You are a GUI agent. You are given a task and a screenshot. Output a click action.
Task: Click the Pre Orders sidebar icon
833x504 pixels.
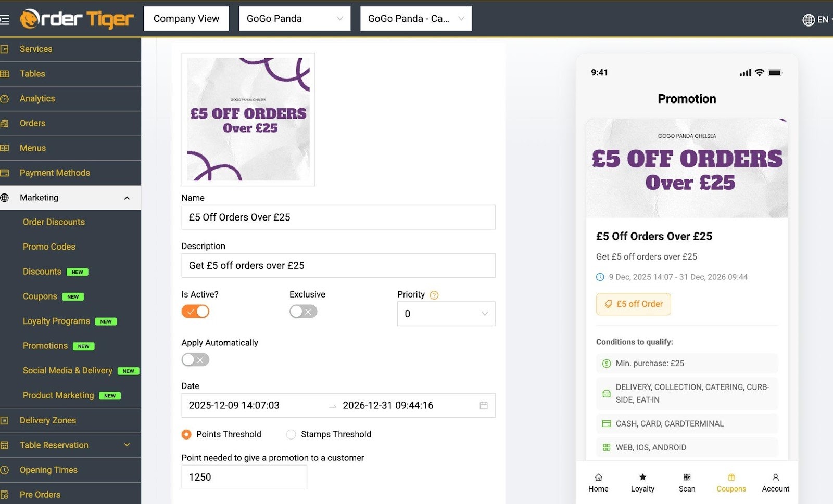(x=5, y=495)
